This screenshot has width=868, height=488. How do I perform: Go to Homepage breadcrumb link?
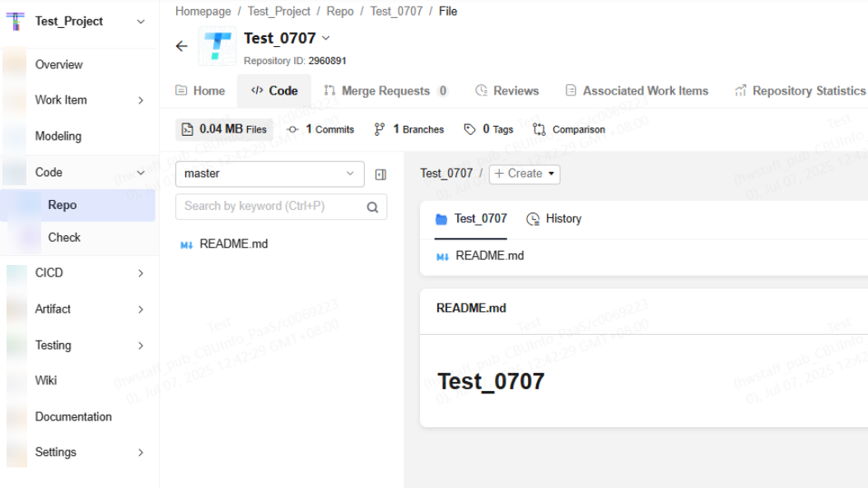(x=203, y=12)
